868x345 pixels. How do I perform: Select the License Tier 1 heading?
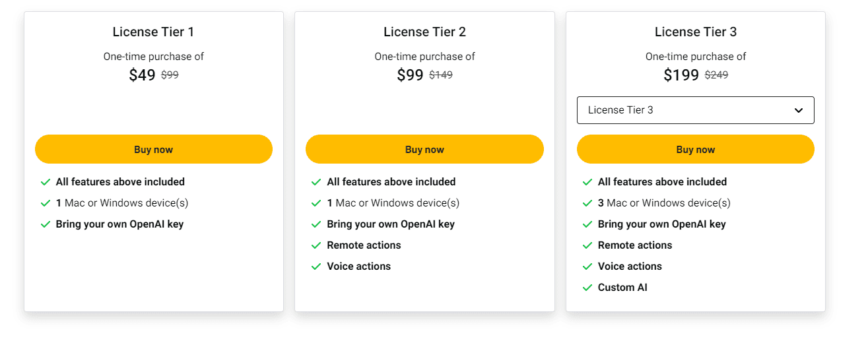(153, 32)
